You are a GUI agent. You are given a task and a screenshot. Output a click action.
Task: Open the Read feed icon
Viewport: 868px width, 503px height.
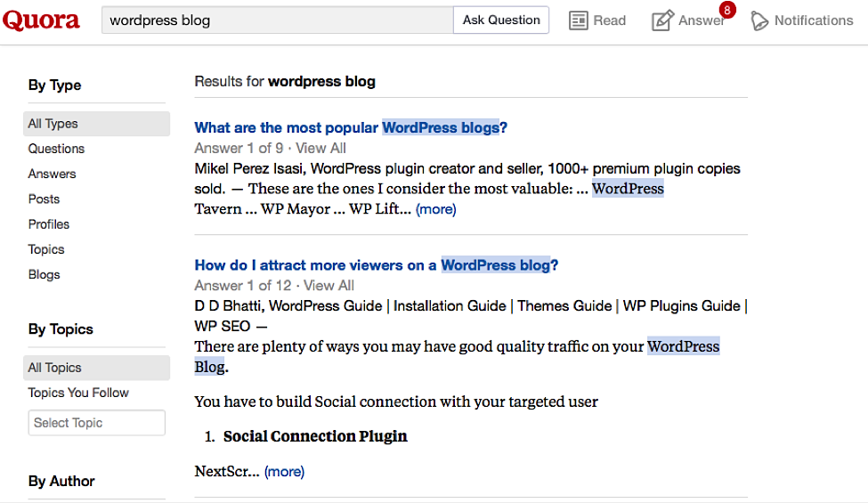(x=579, y=20)
